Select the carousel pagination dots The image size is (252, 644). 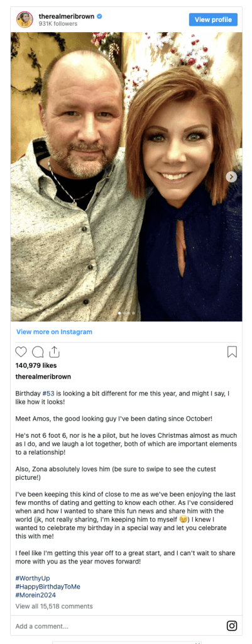[x=126, y=313]
